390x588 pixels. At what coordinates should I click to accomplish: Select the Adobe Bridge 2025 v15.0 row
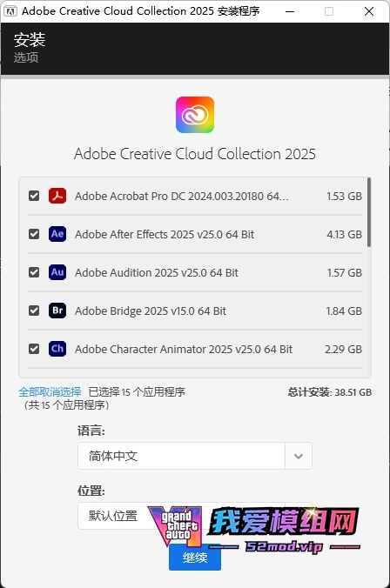click(195, 311)
